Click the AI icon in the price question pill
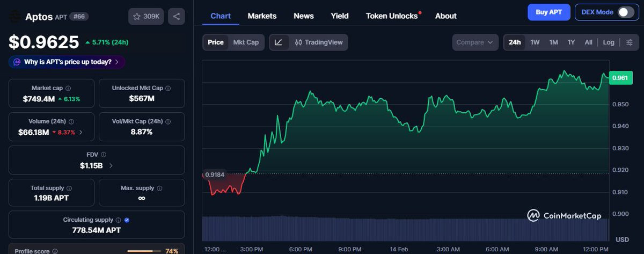This screenshot has width=644, height=254. [x=17, y=62]
